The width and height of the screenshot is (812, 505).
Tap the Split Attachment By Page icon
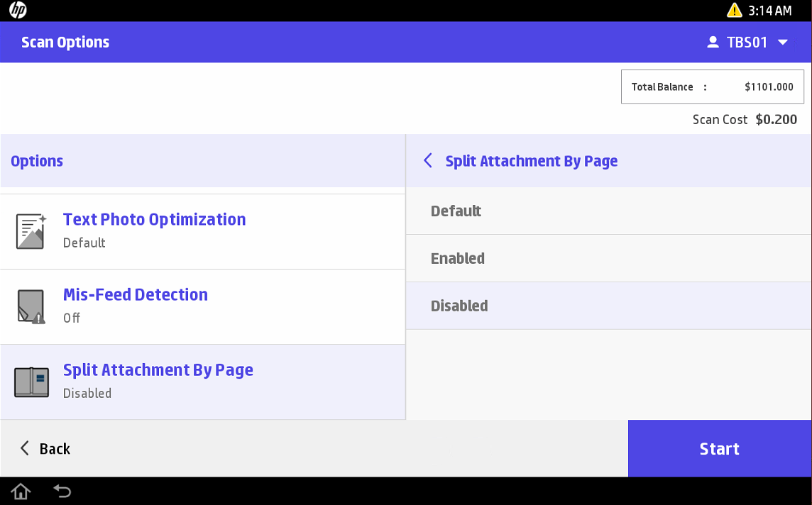[31, 382]
